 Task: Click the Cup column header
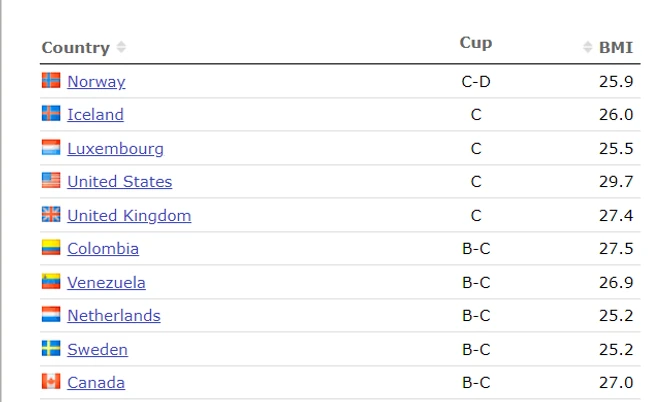pyautogui.click(x=476, y=43)
